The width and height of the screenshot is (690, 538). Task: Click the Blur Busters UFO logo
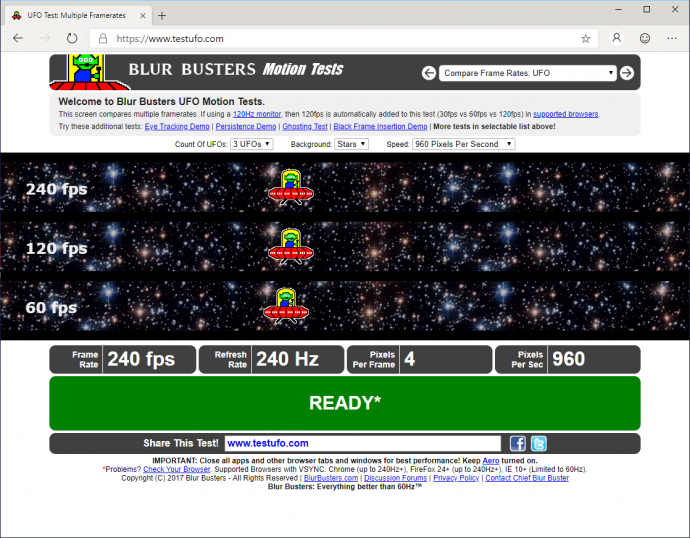pyautogui.click(x=85, y=71)
